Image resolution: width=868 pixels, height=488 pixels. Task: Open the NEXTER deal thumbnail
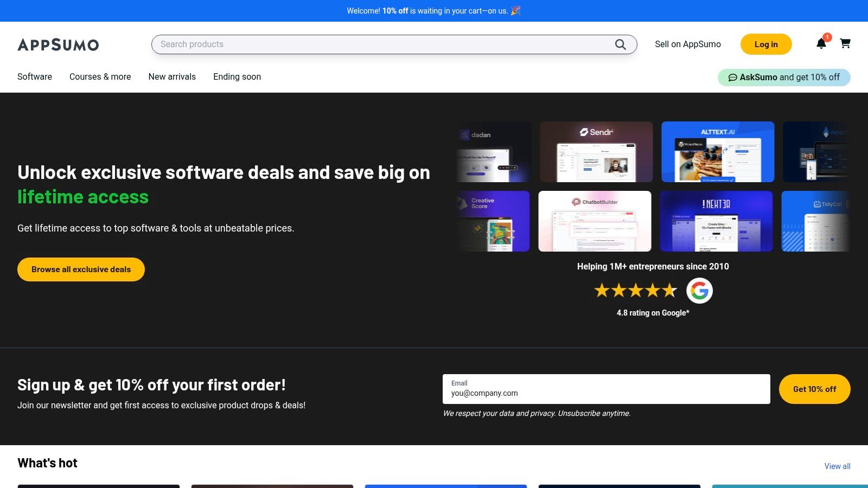pyautogui.click(x=716, y=221)
